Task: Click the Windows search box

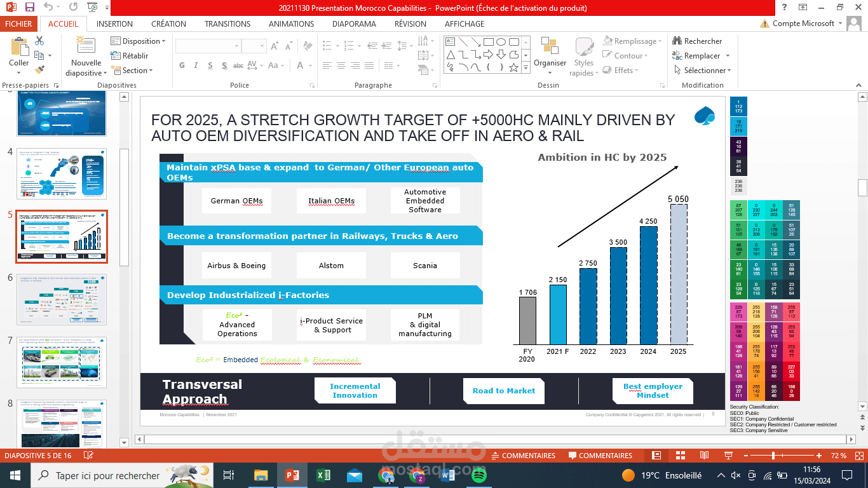Action: click(x=121, y=475)
